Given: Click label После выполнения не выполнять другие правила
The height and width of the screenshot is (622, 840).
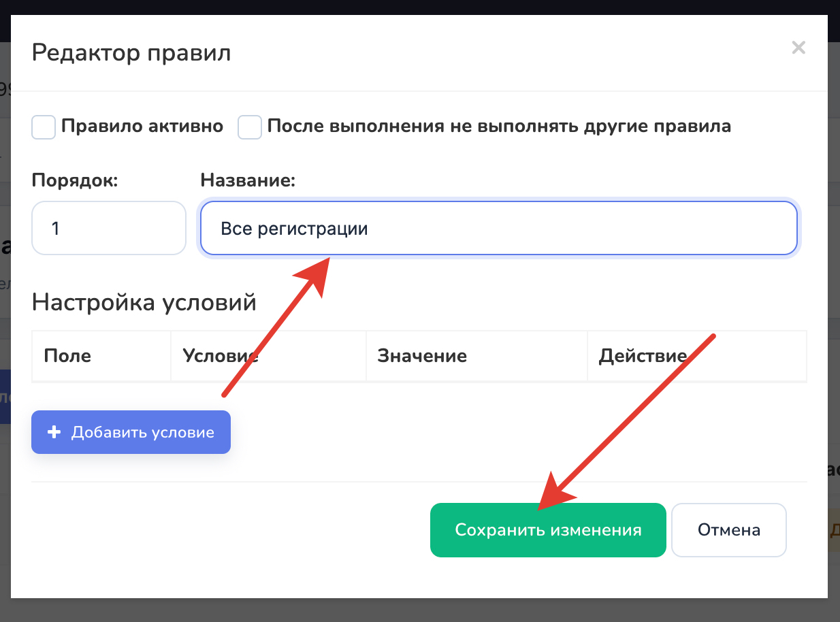Looking at the screenshot, I should 499,127.
